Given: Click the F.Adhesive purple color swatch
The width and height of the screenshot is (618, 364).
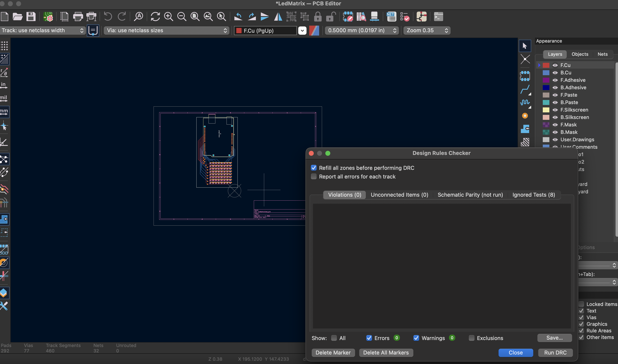Looking at the screenshot, I should coord(546,80).
